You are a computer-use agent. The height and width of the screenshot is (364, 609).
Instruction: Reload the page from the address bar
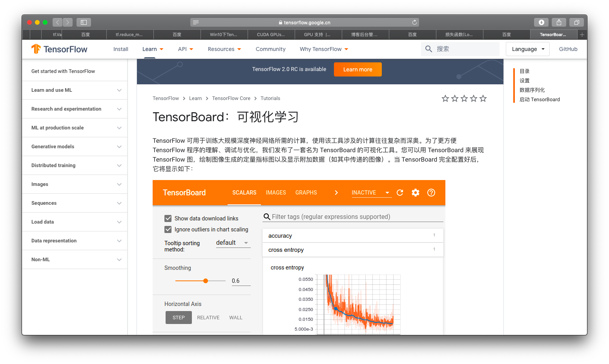click(x=414, y=22)
